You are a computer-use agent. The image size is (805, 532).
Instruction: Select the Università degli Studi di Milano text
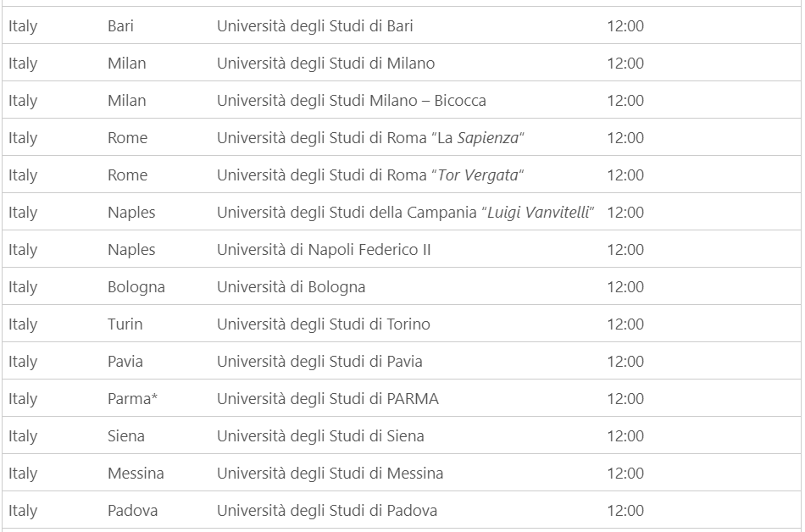325,64
